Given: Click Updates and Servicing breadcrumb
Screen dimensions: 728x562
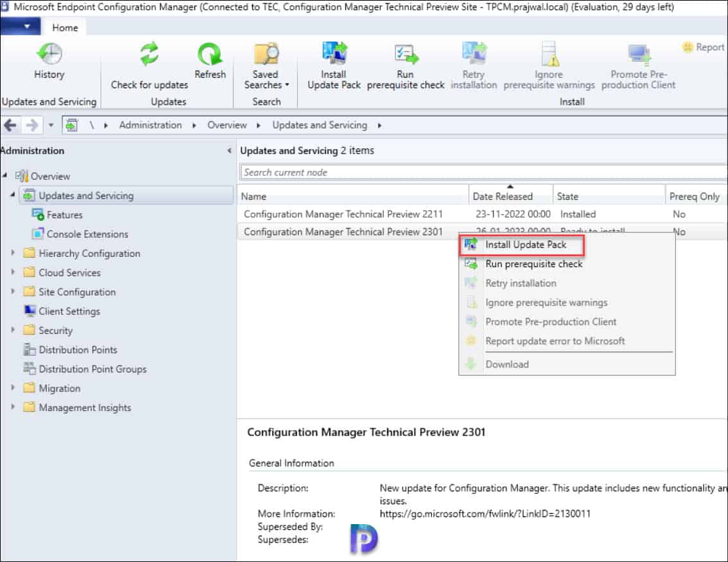Looking at the screenshot, I should [x=320, y=125].
